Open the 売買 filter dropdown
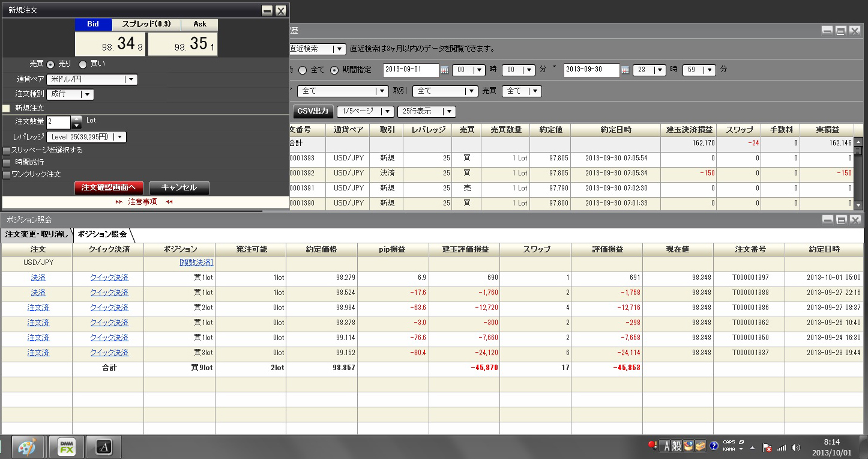 (x=522, y=91)
